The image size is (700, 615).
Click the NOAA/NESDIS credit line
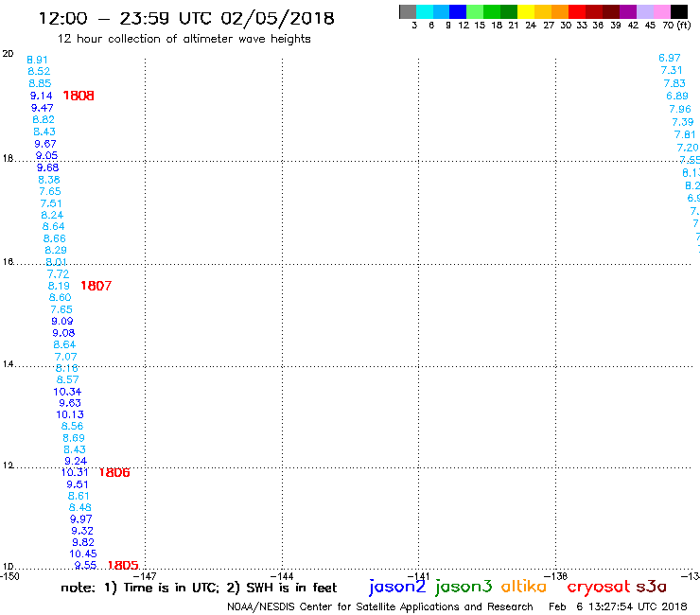380,606
